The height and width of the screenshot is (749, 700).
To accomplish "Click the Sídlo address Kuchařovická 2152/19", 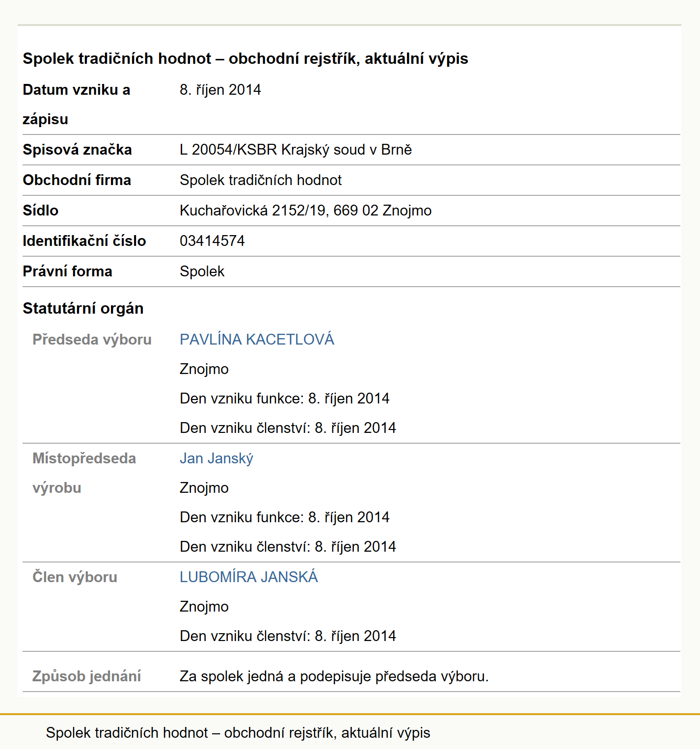I will point(306,211).
